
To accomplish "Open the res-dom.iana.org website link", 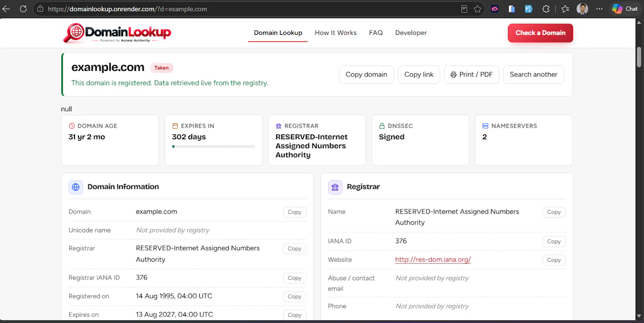I will pos(433,260).
